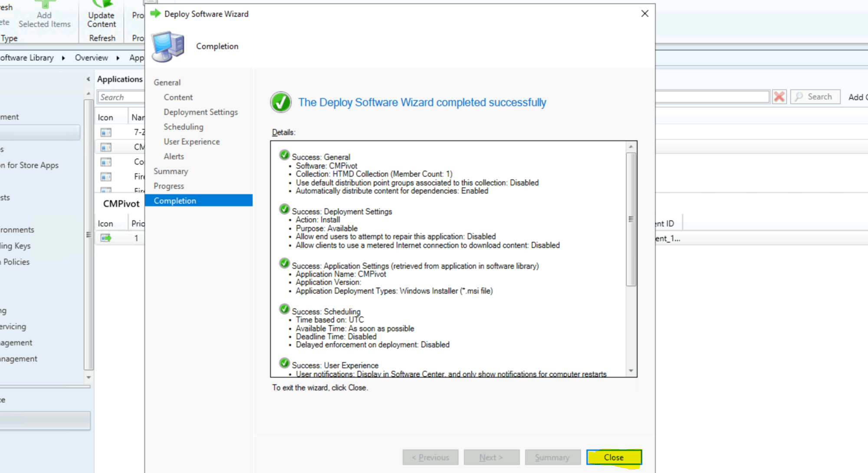Select the Deployment Settings wizard step
868x473 pixels.
(x=201, y=112)
